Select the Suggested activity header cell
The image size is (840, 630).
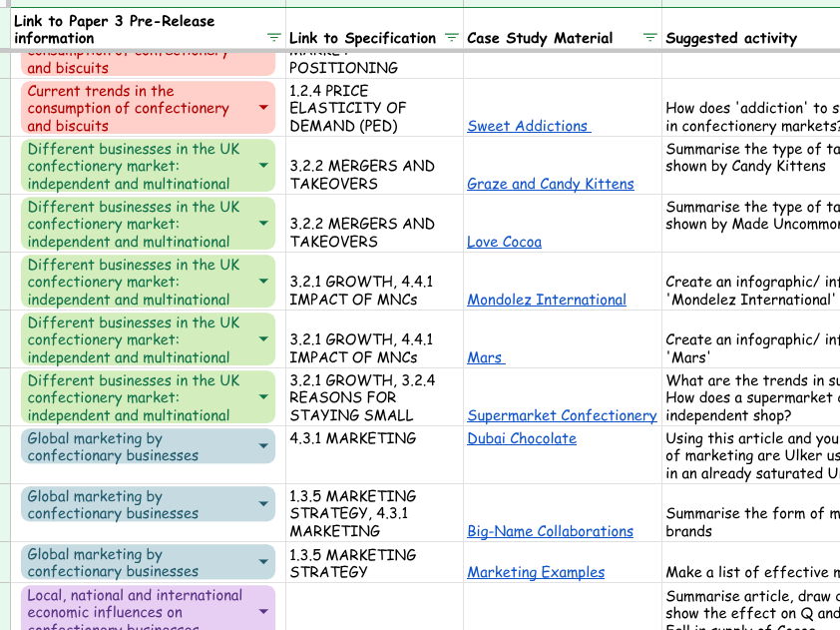[748, 38]
